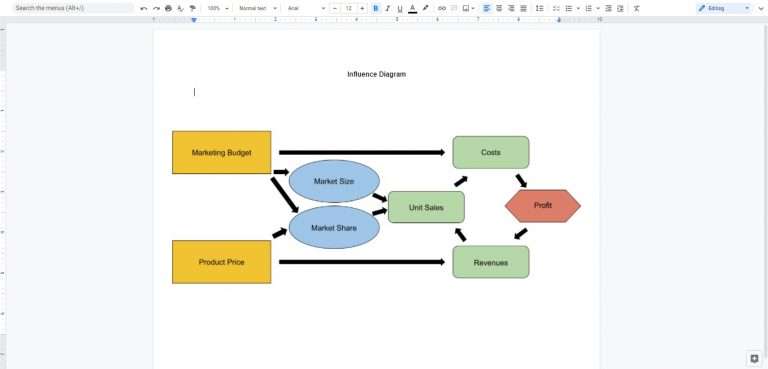Open the font family dropdown
768x369 pixels.
click(x=306, y=8)
